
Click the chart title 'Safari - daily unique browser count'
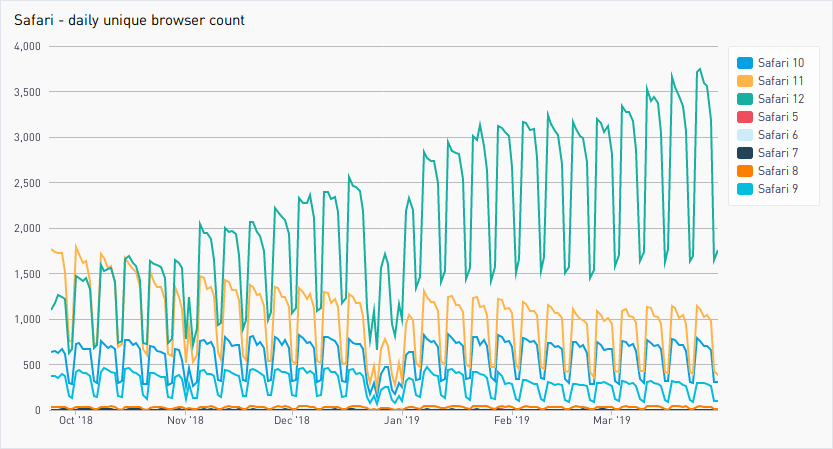point(129,21)
